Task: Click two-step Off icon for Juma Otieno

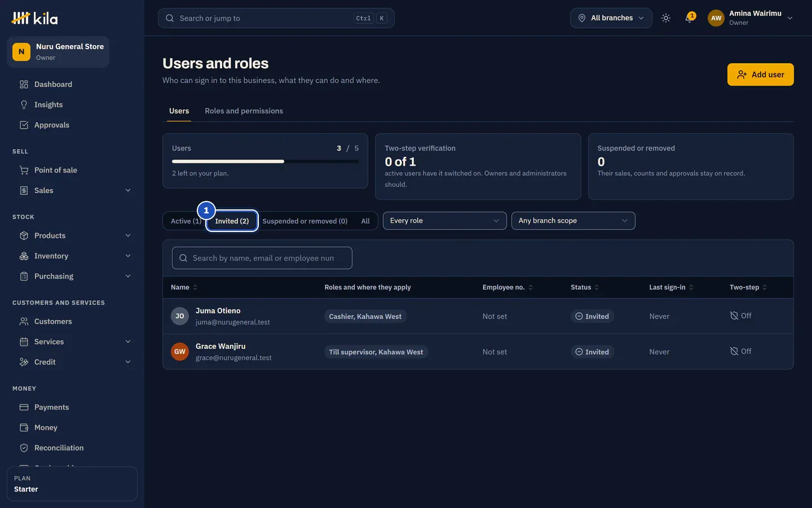Action: click(734, 316)
